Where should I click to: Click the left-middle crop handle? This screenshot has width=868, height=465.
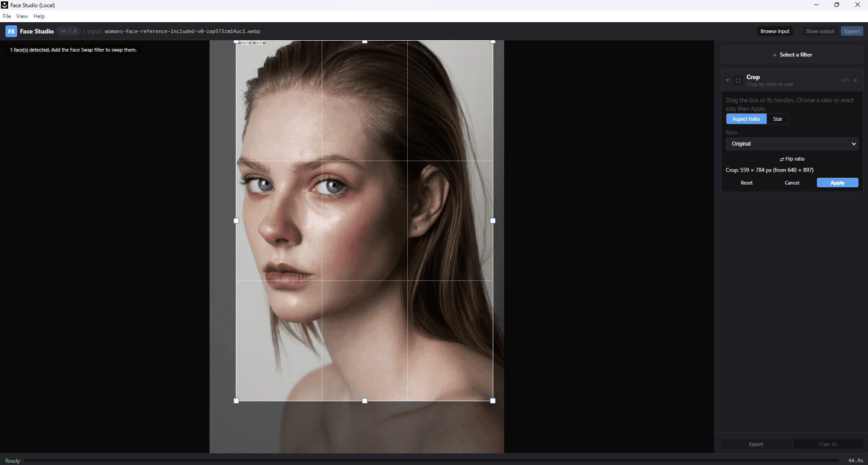click(236, 221)
